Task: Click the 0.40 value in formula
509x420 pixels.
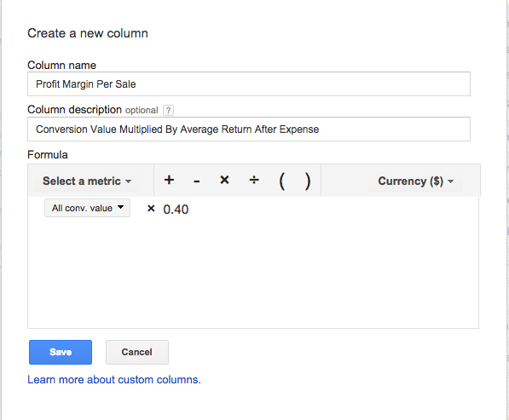Action: point(176,210)
